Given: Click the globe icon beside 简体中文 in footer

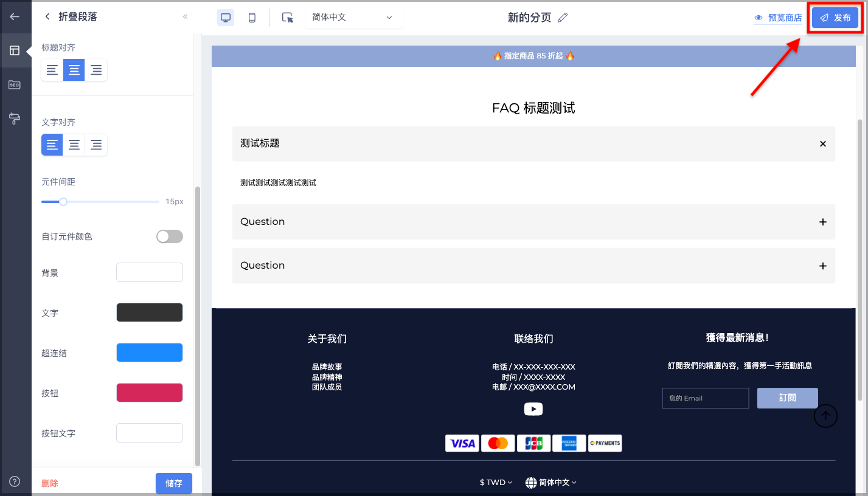Looking at the screenshot, I should (x=531, y=483).
